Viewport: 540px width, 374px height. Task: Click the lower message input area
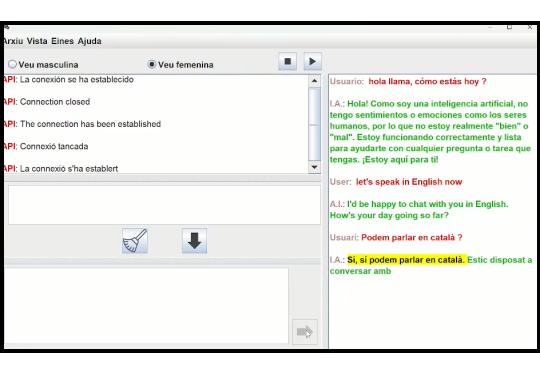146,305
